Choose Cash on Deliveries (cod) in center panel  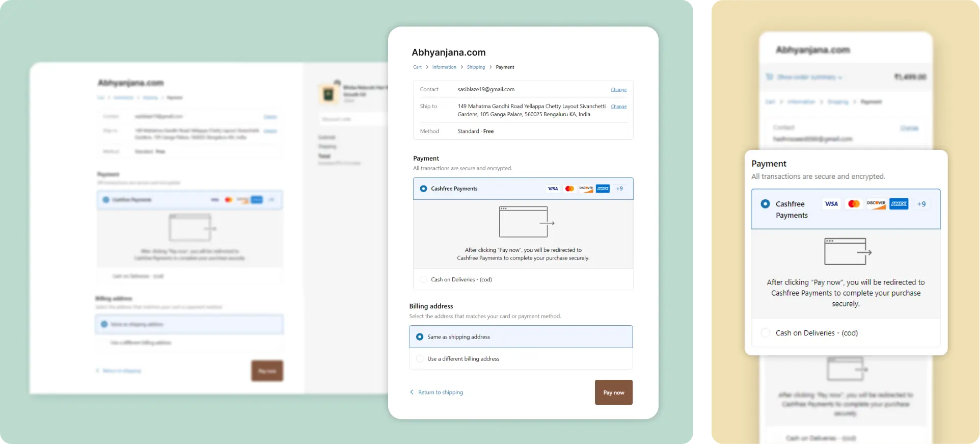[x=423, y=279]
